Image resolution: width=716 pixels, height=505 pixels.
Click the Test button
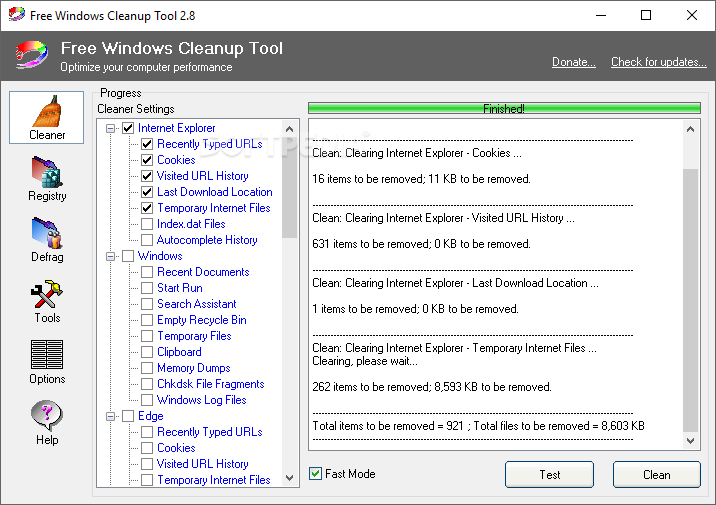pyautogui.click(x=549, y=474)
